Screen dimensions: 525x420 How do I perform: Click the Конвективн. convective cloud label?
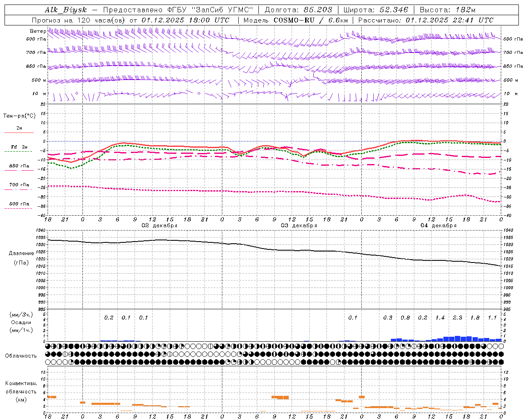click(21, 383)
